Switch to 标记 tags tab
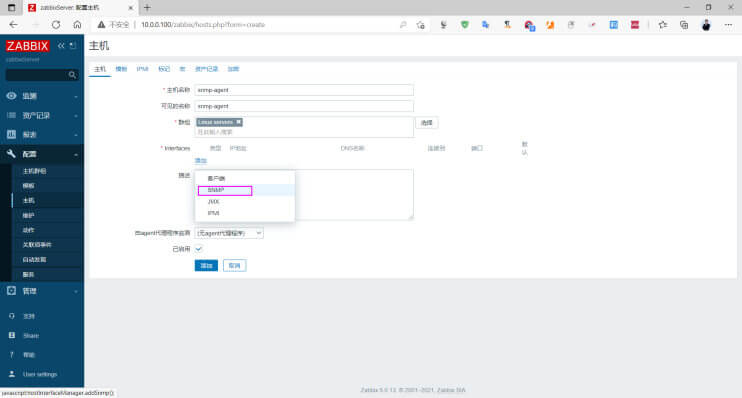Screen dimensions: 742x398 [x=164, y=69]
